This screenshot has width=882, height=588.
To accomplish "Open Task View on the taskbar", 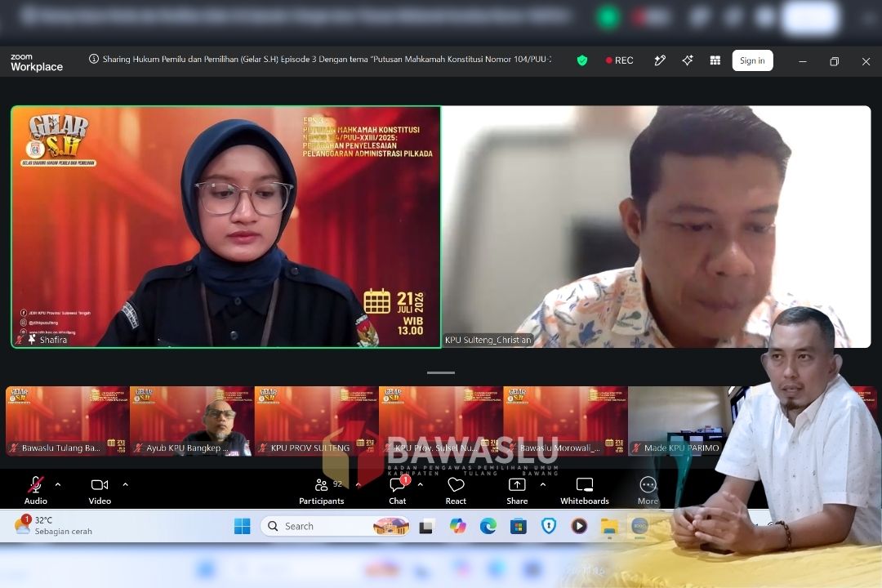I will coord(425,527).
